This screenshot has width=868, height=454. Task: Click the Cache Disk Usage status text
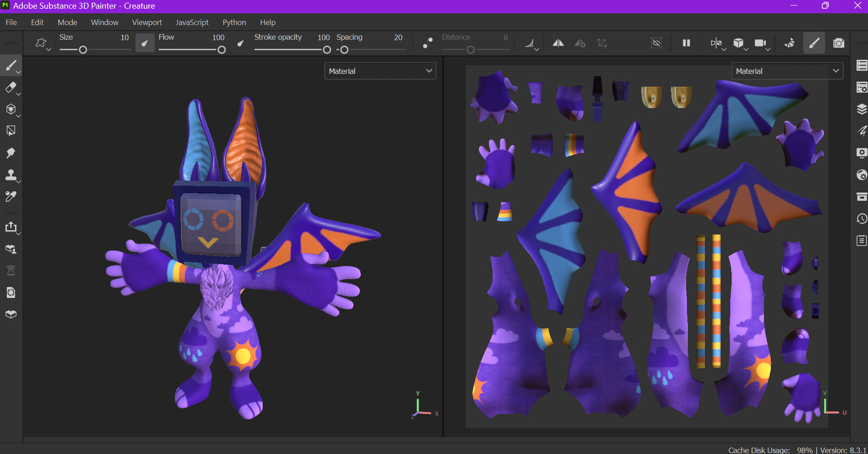770,450
